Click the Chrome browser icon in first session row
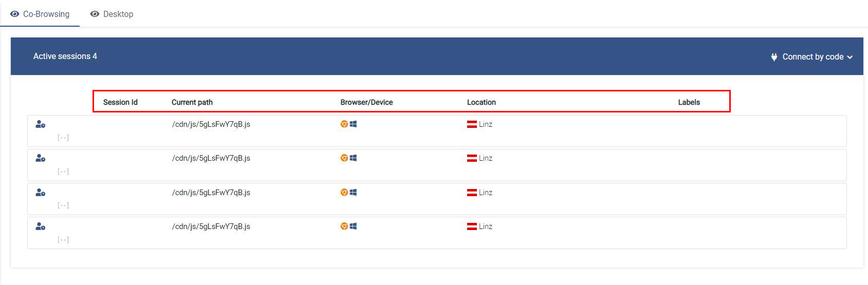Screen dimensions: 868x285 [344, 124]
